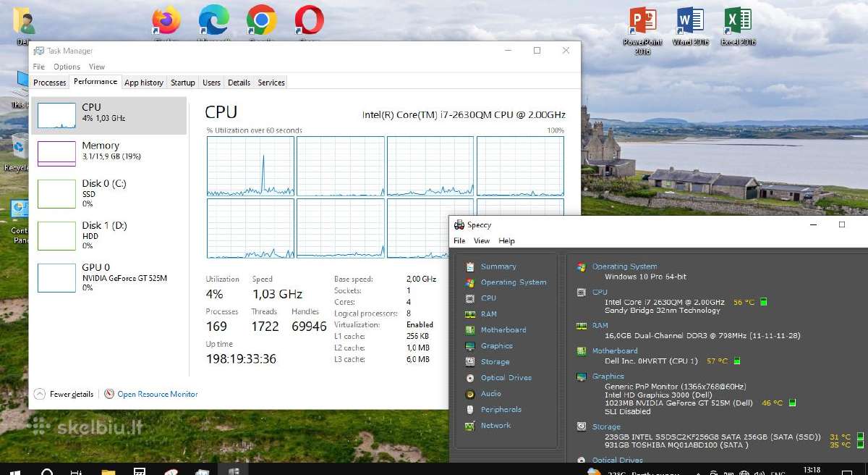The height and width of the screenshot is (475, 868).
Task: Click Threads value 1722
Action: [x=265, y=327]
